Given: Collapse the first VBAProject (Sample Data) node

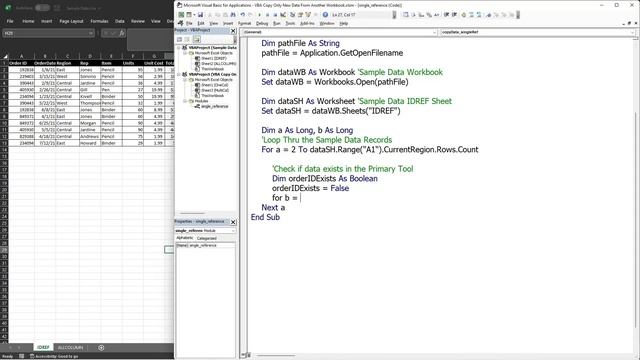Looking at the screenshot, I should (x=178, y=48).
